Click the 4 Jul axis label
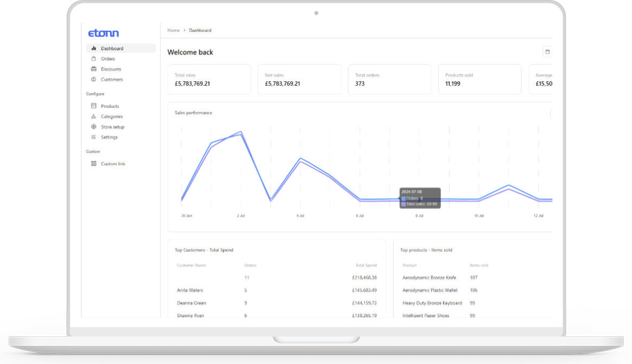632x364 pixels. tap(300, 216)
